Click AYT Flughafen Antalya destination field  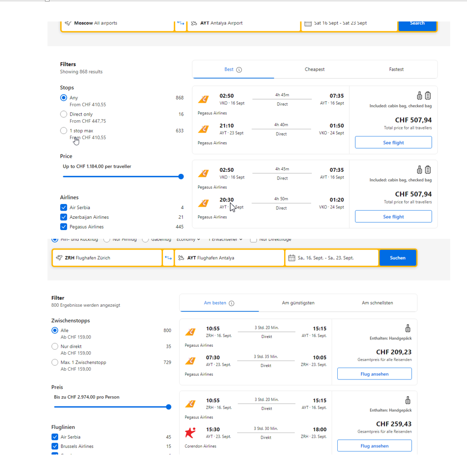pos(229,258)
